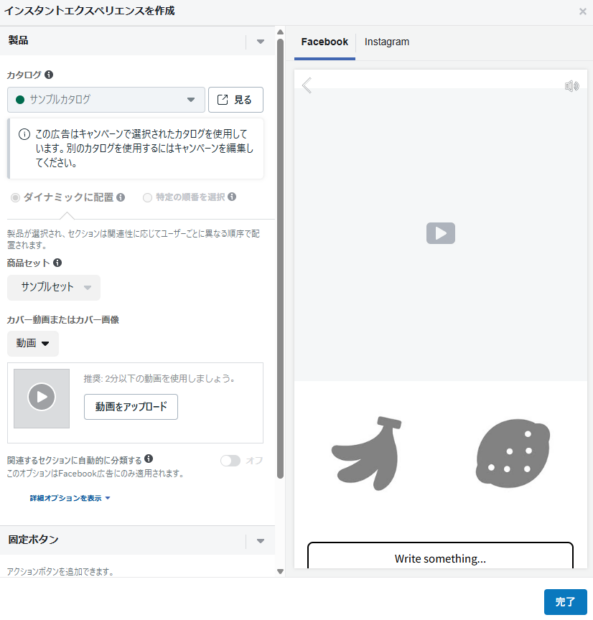This screenshot has width=593, height=620.
Task: Click info icon beside ダイナミックに配置
Action: coord(121,197)
